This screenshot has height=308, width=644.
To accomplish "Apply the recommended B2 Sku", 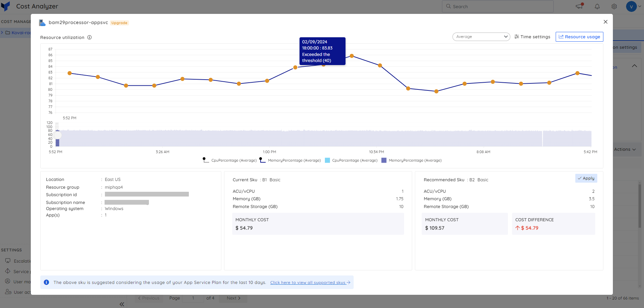I will point(586,178).
